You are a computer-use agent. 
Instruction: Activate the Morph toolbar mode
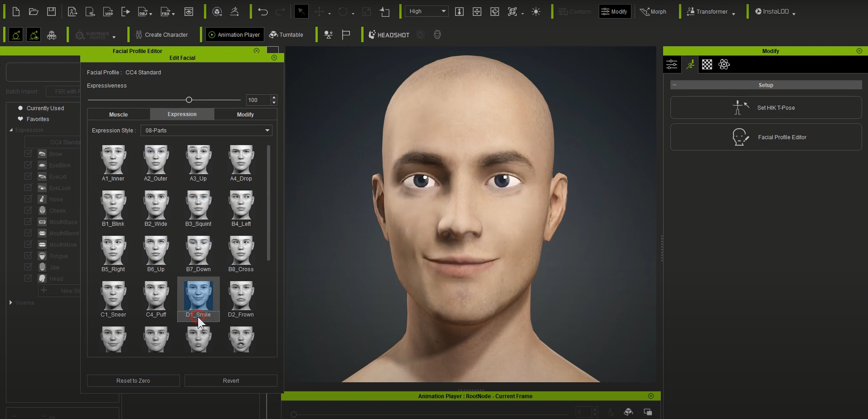[653, 11]
